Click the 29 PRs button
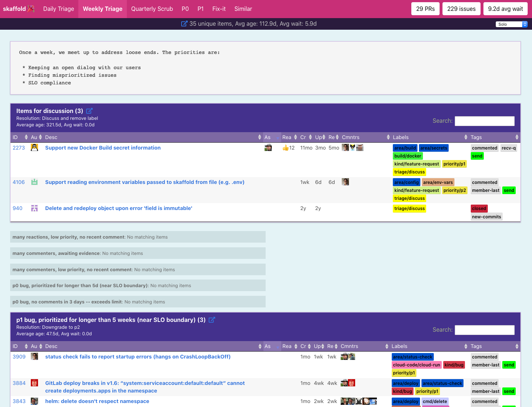 (425, 9)
